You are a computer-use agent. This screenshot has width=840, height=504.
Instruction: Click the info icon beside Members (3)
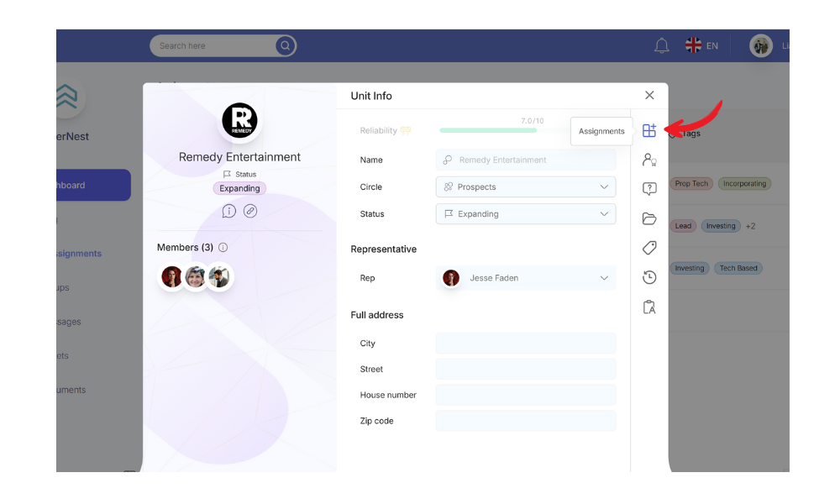tap(223, 248)
